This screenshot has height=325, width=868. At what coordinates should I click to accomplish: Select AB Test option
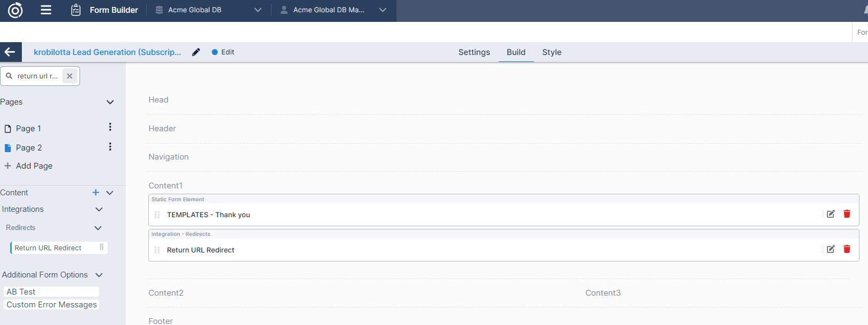coord(21,292)
